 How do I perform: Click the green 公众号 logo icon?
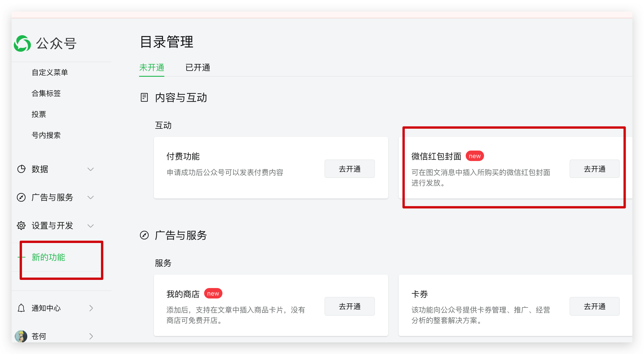click(x=22, y=44)
